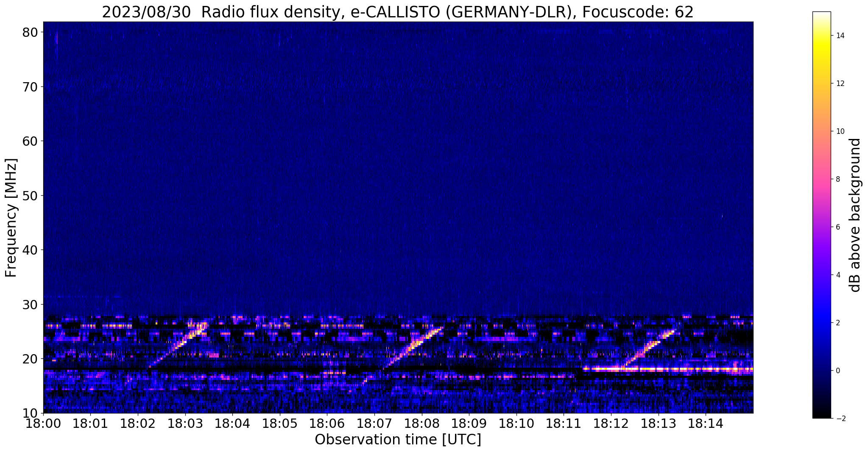Screen dimensions: 868x452
Task: Click the plot title mentioning e-CALLISTO GERMANY-DLR
Action: click(398, 12)
